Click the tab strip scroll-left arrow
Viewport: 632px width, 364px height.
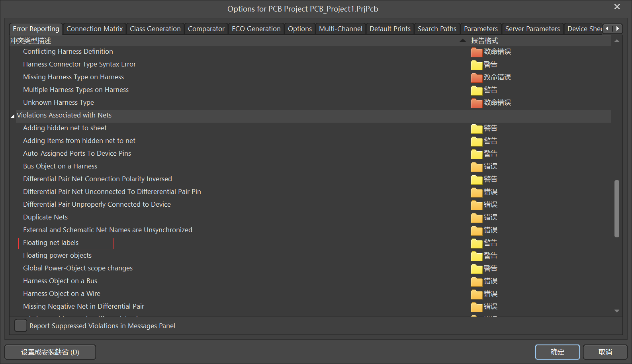[607, 29]
